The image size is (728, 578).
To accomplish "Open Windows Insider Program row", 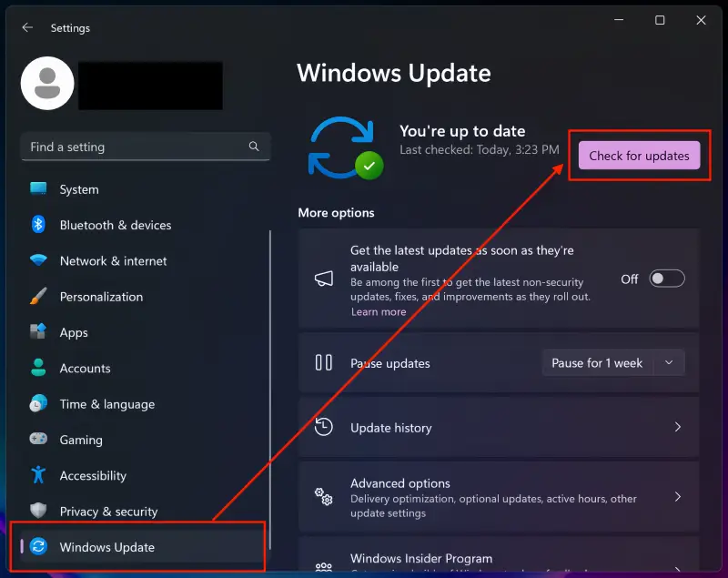I will coord(499,554).
